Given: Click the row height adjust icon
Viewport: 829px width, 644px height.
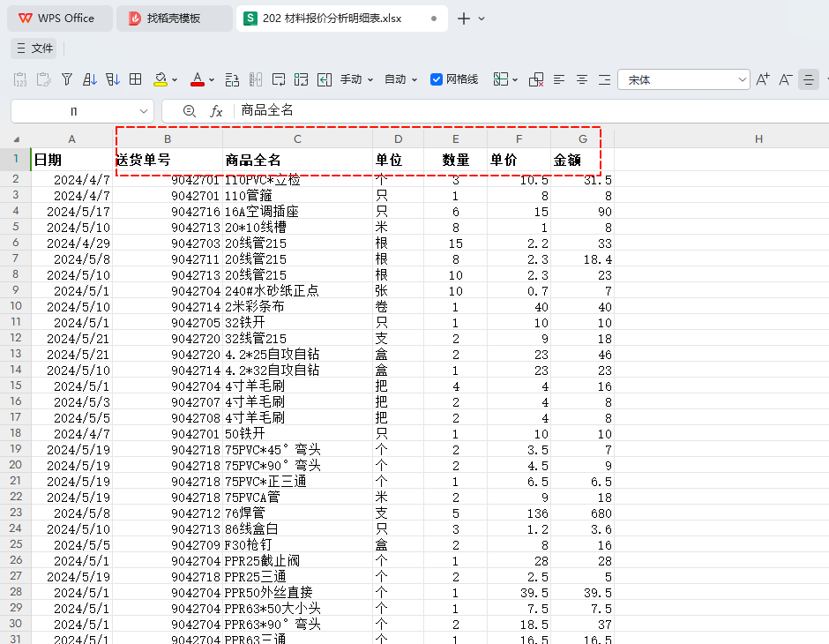Looking at the screenshot, I should pos(232,80).
